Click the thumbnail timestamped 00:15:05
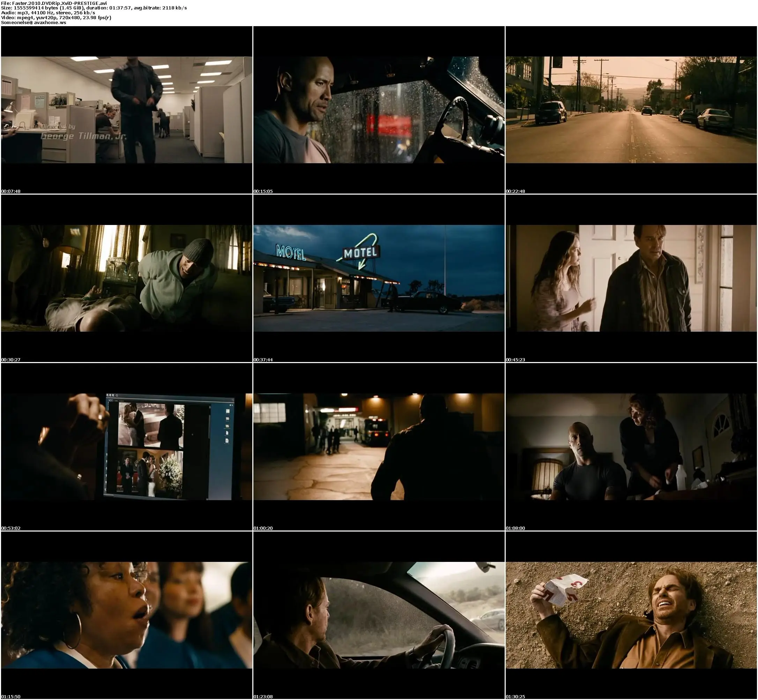The image size is (758, 700). 379,110
